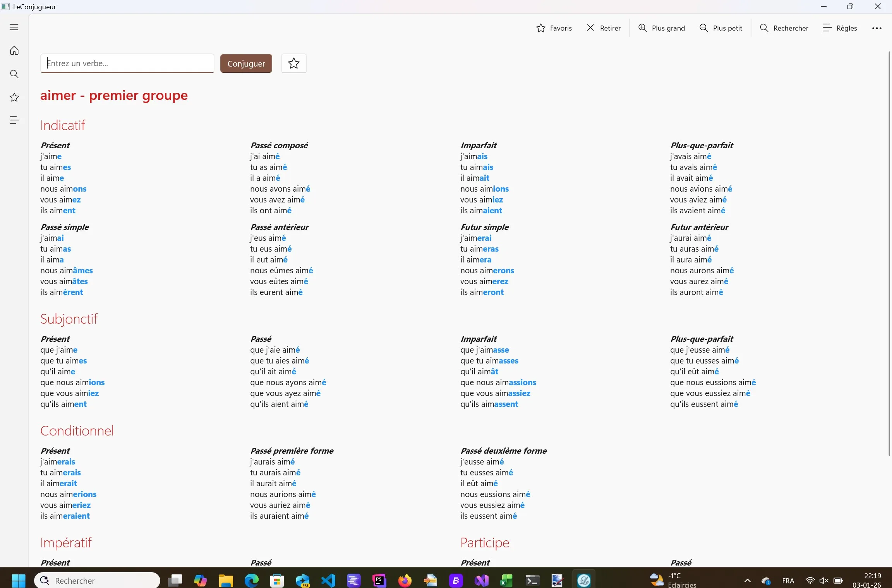
Task: Click the 'Futur antérieur' tense label
Action: click(x=699, y=227)
